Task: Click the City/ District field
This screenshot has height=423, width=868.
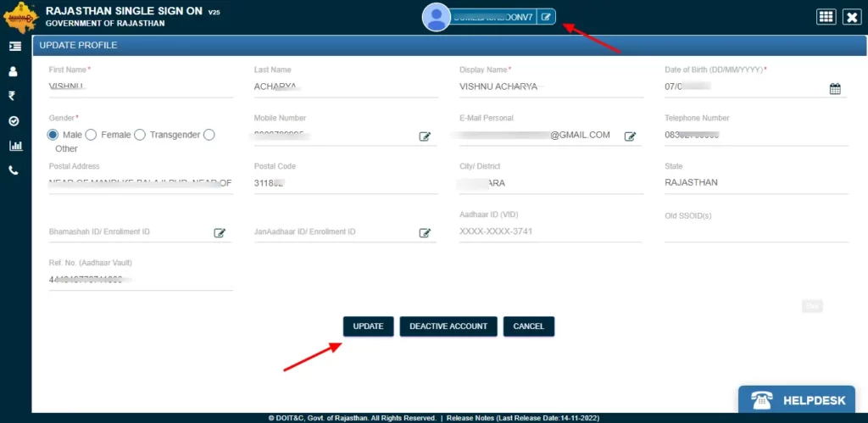Action: [551, 183]
